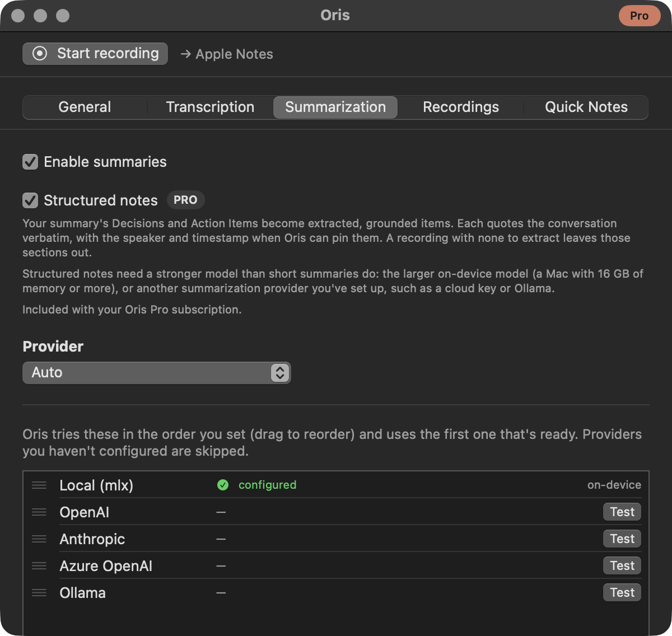Screen dimensions: 672x636
Task: Click the Provider dropdown stepper arrows
Action: pos(280,373)
